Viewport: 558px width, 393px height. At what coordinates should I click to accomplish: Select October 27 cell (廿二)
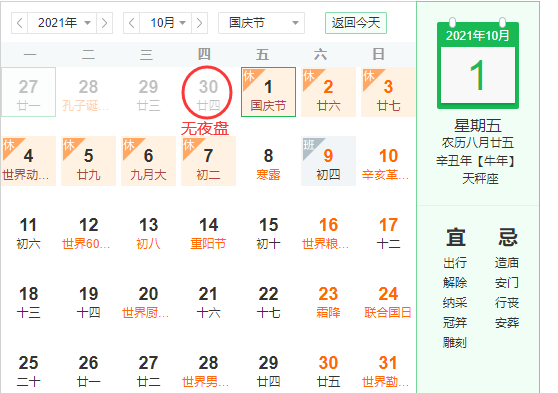coord(148,368)
